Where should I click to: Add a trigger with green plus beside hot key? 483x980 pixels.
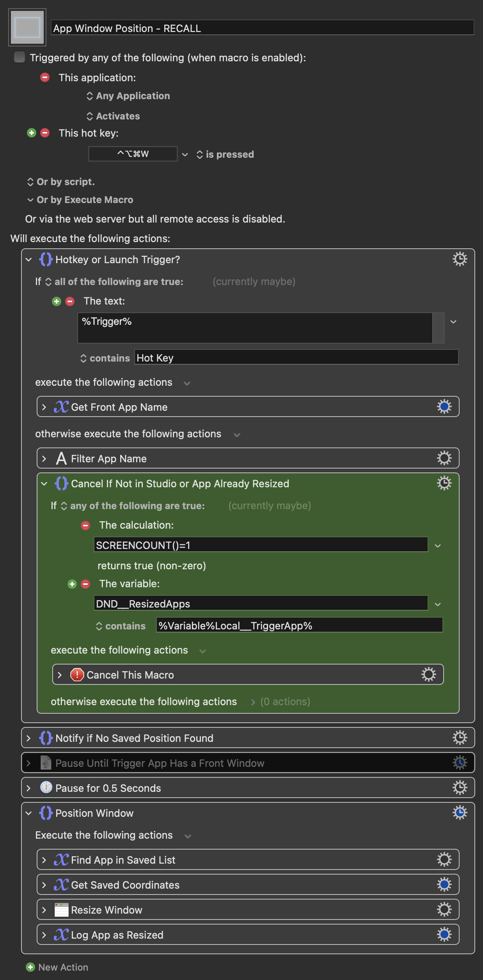coord(32,133)
